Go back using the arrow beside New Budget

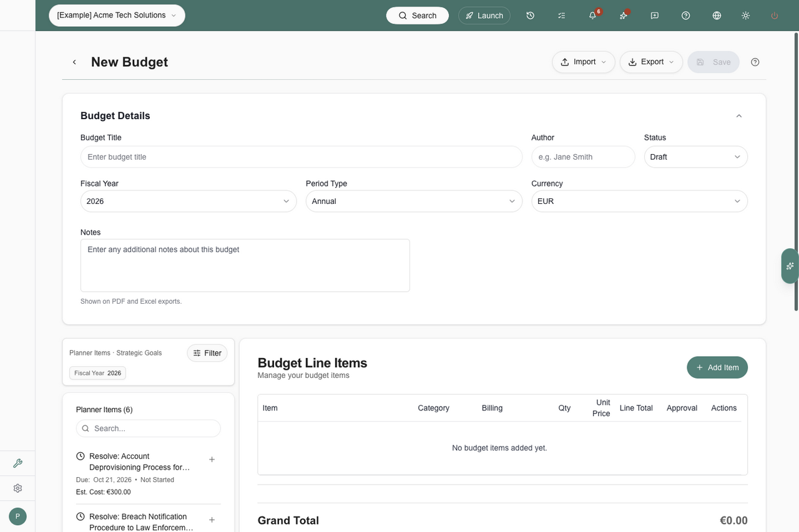74,62
